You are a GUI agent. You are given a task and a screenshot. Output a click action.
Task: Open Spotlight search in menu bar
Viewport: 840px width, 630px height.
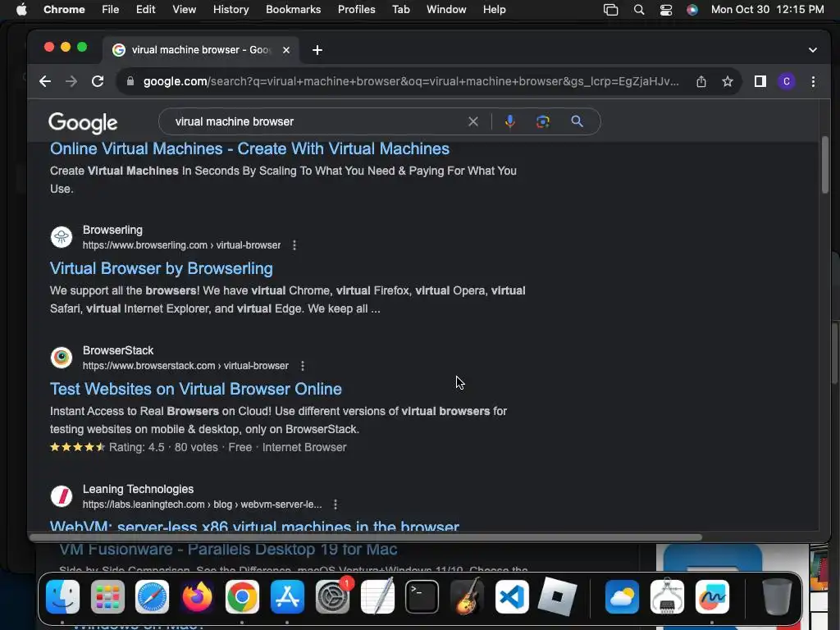[x=638, y=10]
